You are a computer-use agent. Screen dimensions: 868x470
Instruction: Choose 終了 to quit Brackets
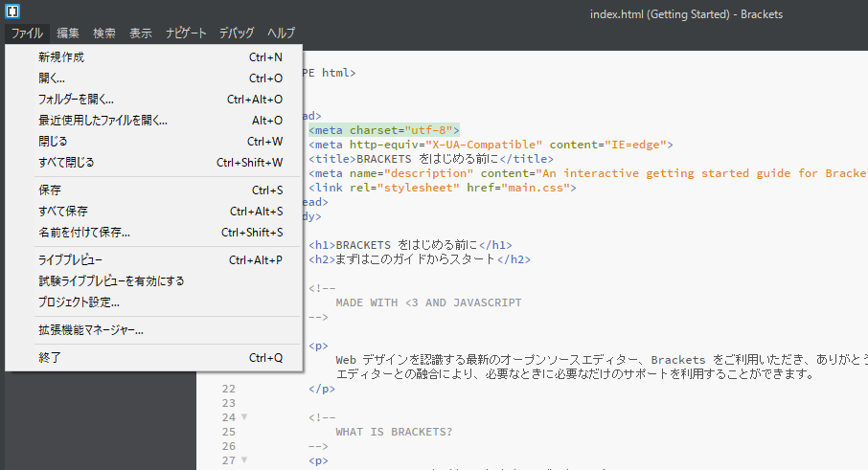(x=154, y=357)
